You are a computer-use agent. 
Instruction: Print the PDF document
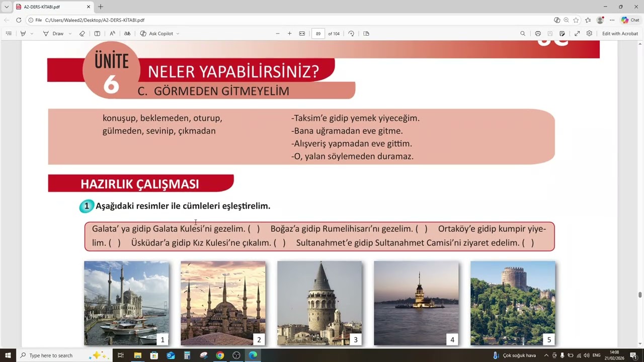(538, 34)
